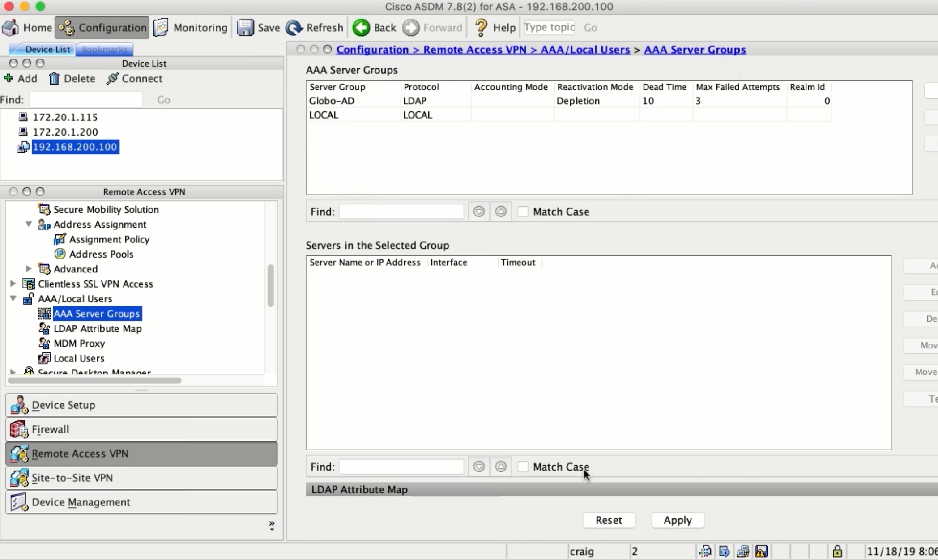Click the Type topic help field
The height and width of the screenshot is (560, 938).
[x=549, y=27]
